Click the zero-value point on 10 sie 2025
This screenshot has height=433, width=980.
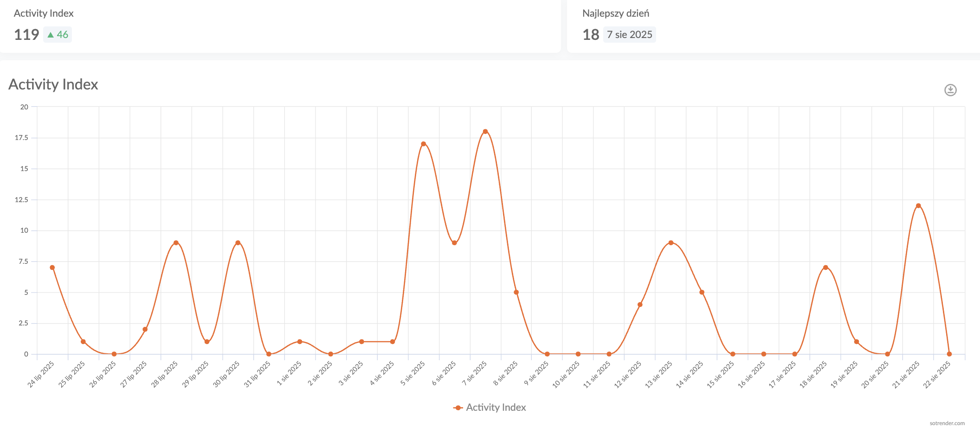(x=577, y=353)
